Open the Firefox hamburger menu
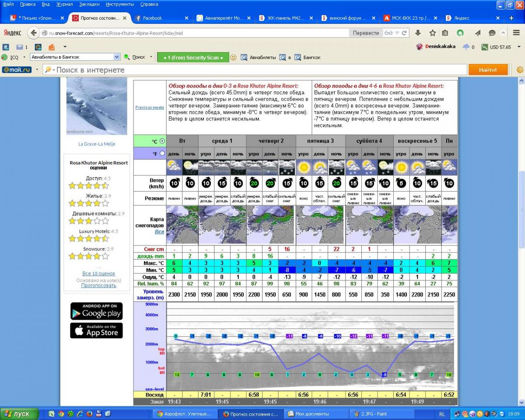Screen dimensions: 525x420 click(516, 33)
